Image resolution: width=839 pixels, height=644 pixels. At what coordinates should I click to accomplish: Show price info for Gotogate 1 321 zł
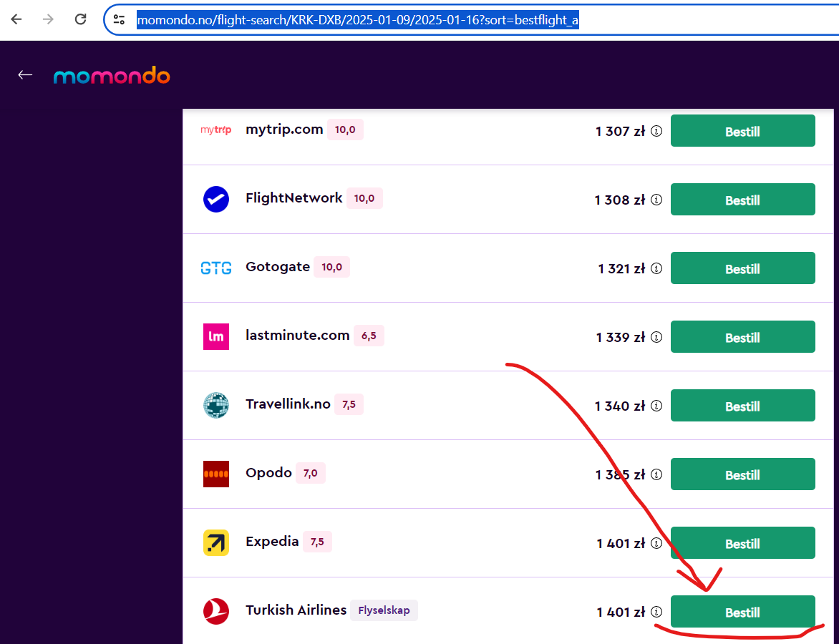click(656, 268)
